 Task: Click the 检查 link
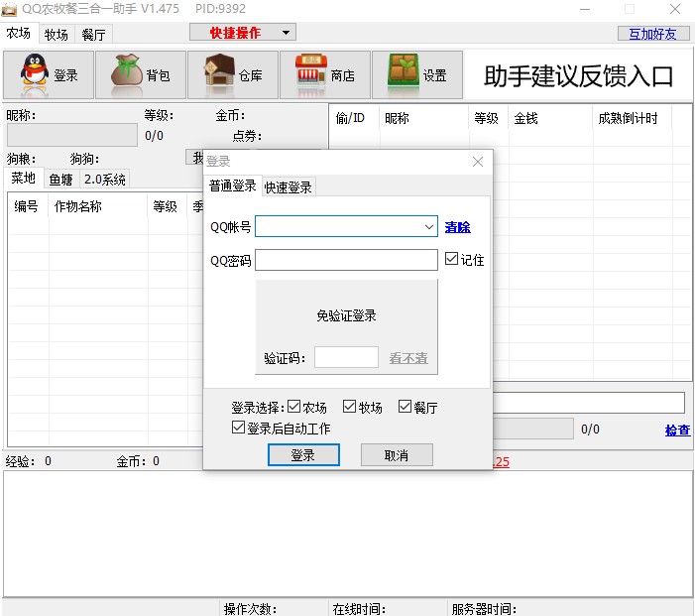[x=677, y=430]
